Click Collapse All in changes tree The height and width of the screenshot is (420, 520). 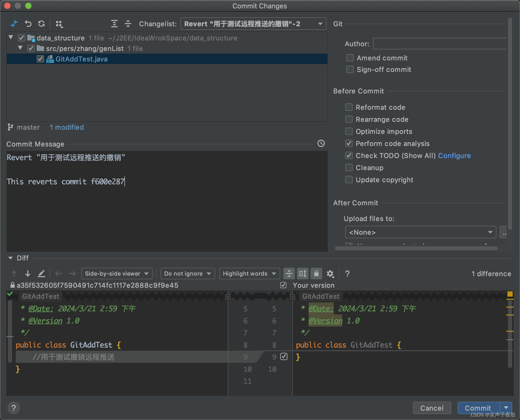128,24
